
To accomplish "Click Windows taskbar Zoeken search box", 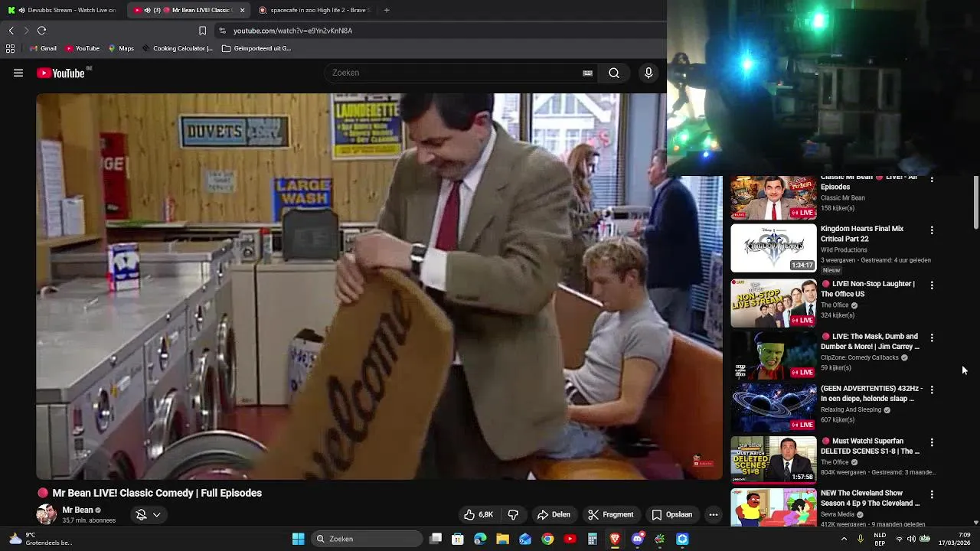I will (367, 539).
